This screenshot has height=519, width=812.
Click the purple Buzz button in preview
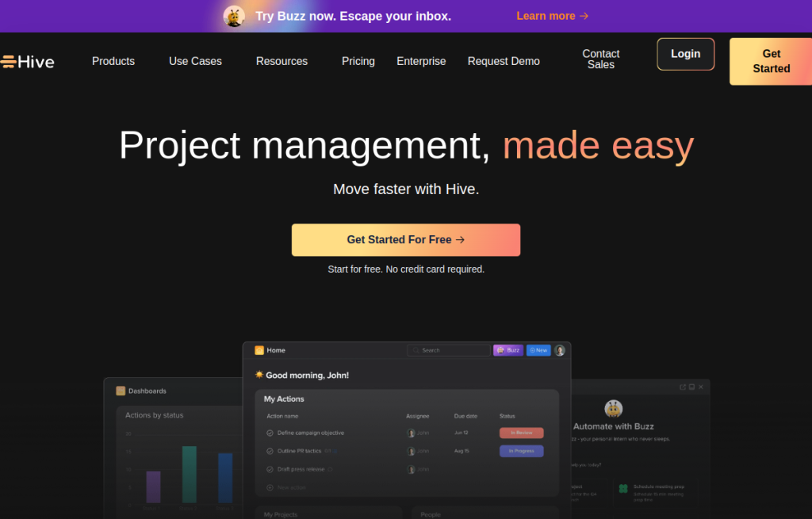pyautogui.click(x=508, y=350)
